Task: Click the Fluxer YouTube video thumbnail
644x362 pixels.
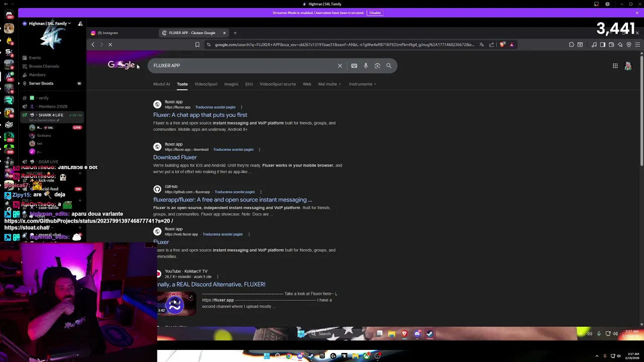Action: click(176, 303)
